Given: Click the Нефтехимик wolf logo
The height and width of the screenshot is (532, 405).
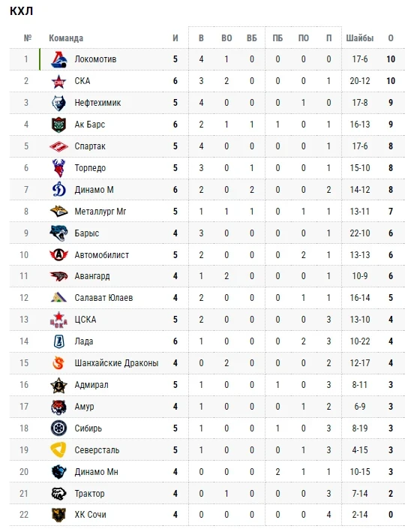Looking at the screenshot, I should click(x=58, y=103).
